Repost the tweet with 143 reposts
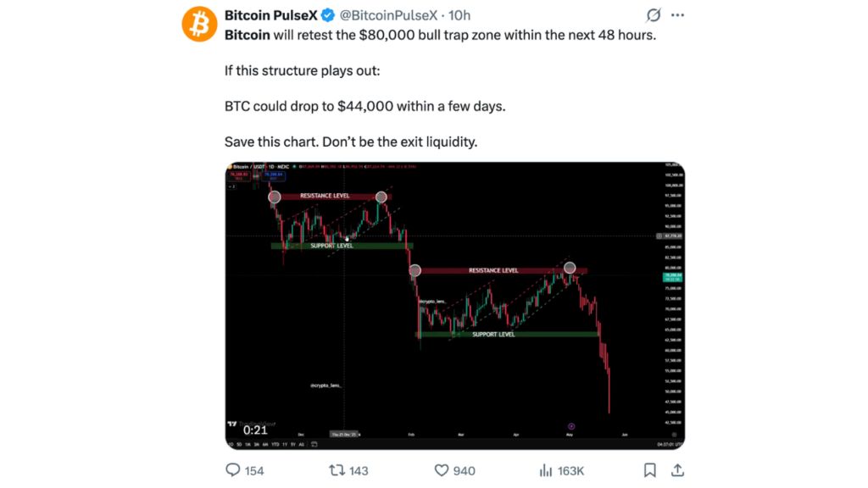 337,470
